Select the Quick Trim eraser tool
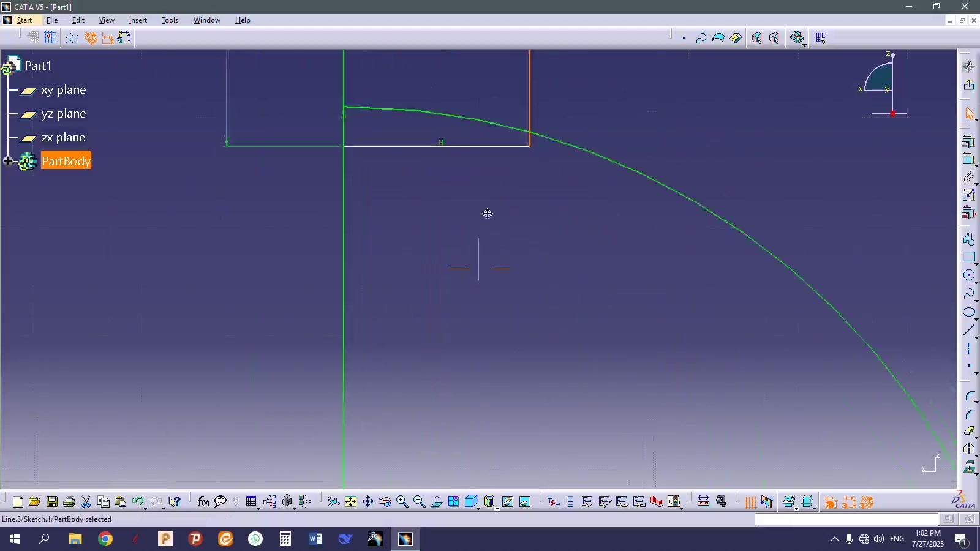 968,431
